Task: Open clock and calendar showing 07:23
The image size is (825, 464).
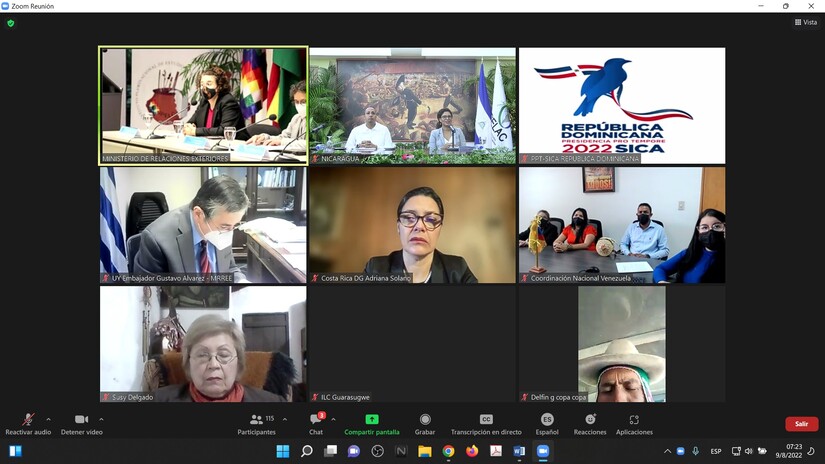Action: pyautogui.click(x=789, y=451)
